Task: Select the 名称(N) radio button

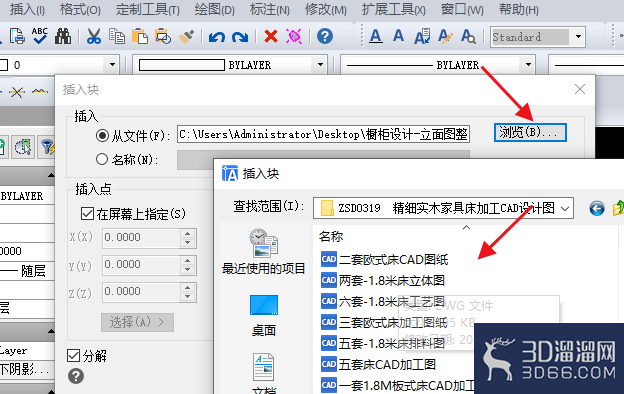Action: coord(102,159)
